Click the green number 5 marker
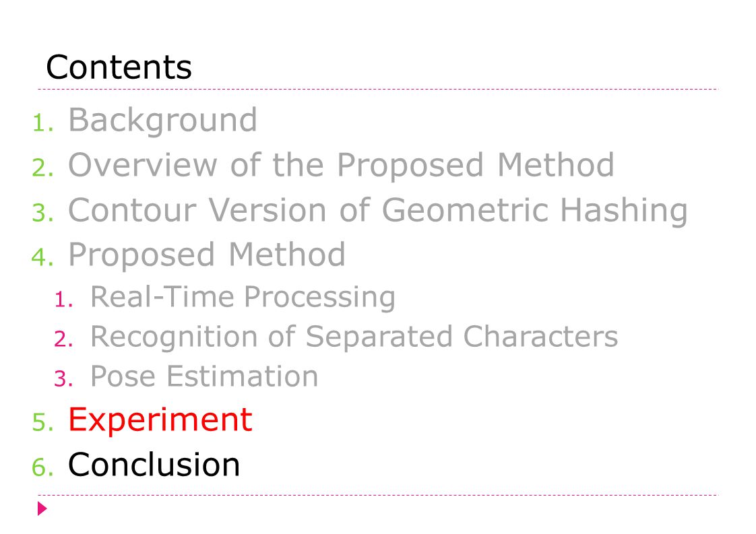756x534 pixels. click(43, 422)
